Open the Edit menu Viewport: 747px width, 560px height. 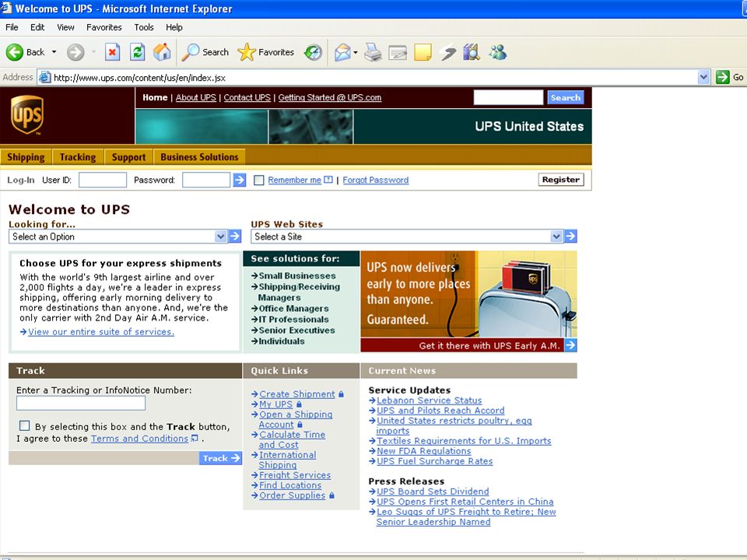pyautogui.click(x=37, y=27)
